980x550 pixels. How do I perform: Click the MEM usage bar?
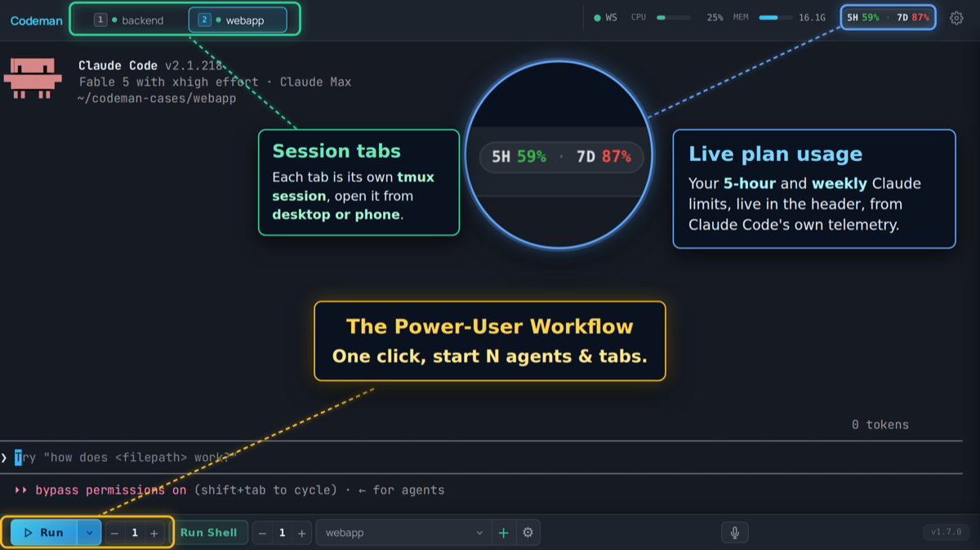point(775,17)
